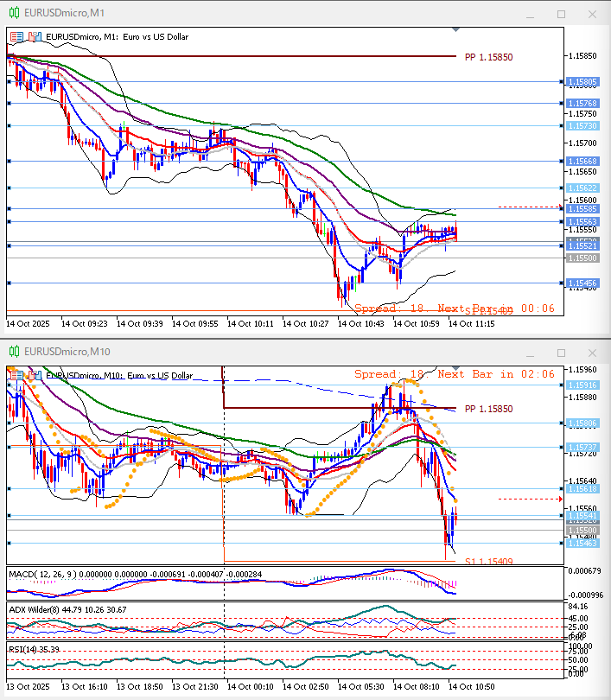
Task: Close the EURUSDmicro,M10 chart window
Action: (x=591, y=352)
